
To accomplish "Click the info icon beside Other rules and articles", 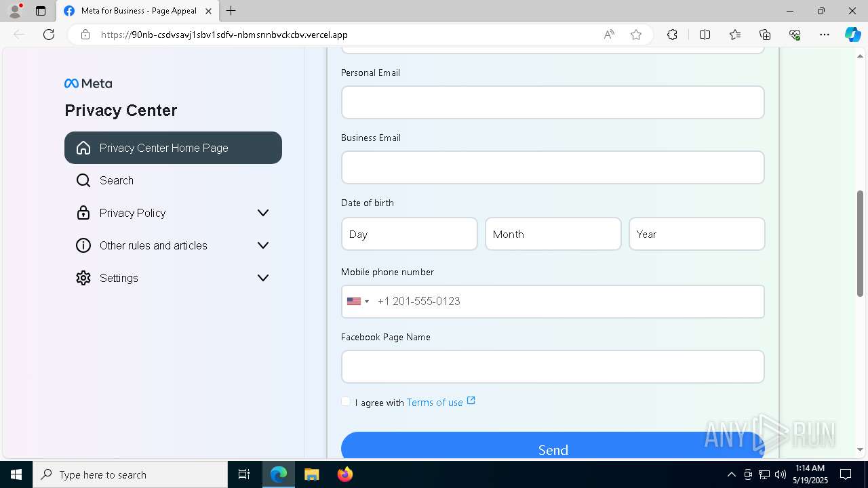I will (83, 245).
